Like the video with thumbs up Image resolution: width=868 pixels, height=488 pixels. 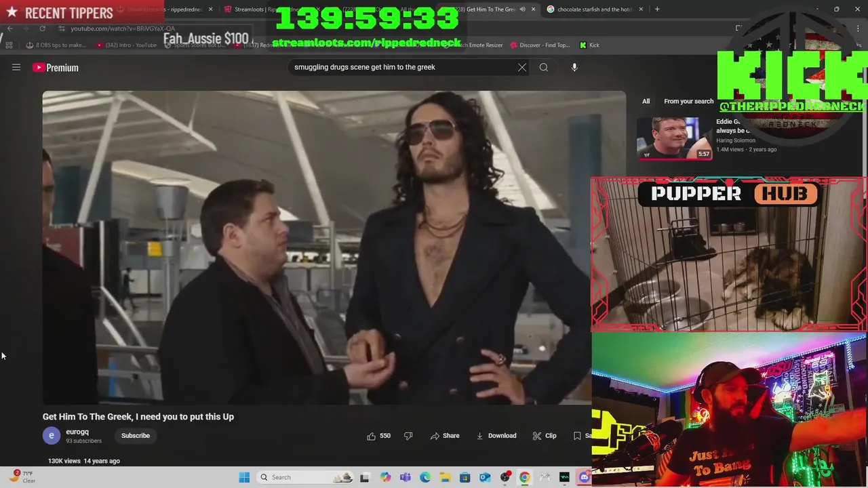click(x=378, y=436)
